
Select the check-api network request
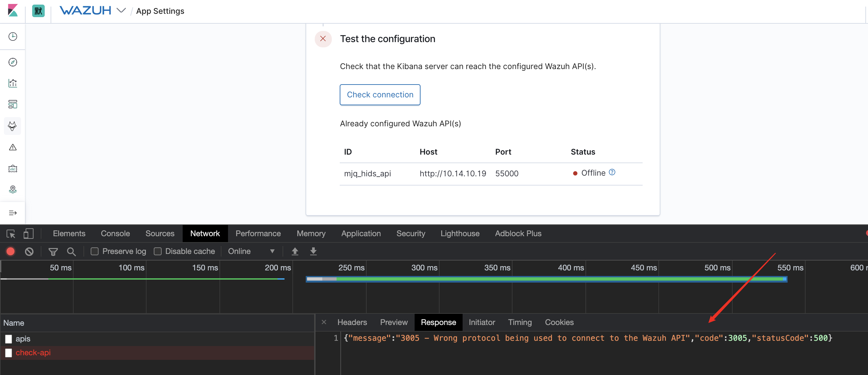coord(157,352)
